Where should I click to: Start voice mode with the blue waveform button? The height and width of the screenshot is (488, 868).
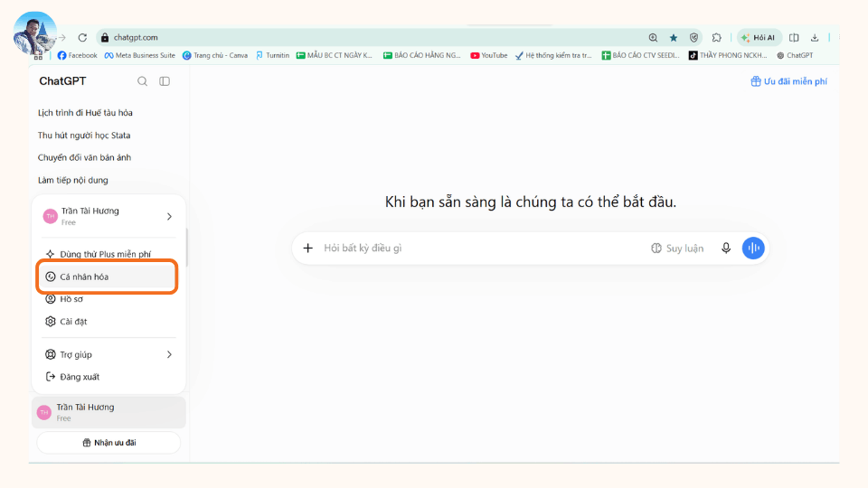click(753, 248)
